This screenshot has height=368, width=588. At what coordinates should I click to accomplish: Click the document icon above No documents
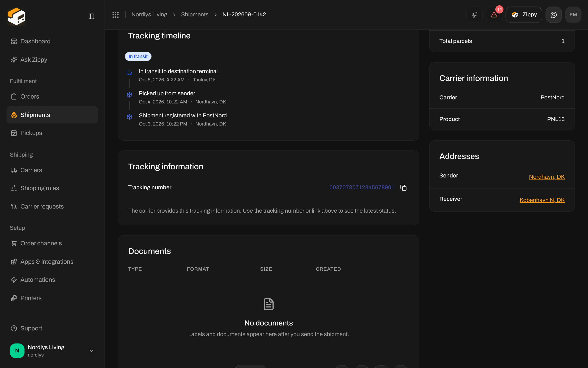(268, 304)
